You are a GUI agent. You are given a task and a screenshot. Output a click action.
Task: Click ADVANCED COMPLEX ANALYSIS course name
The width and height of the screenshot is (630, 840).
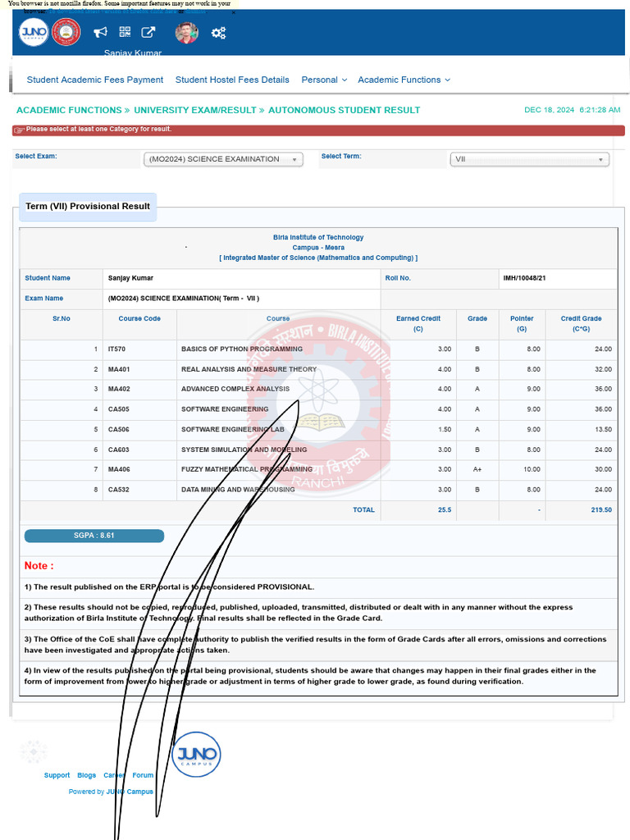point(235,389)
